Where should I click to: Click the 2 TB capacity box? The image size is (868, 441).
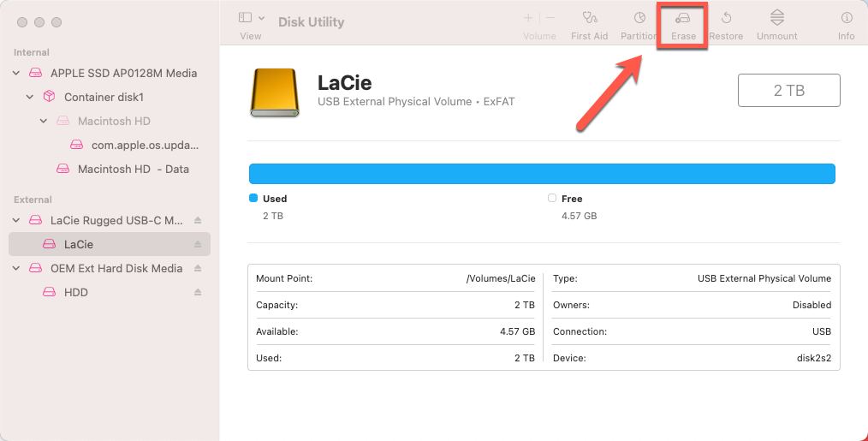(x=789, y=90)
